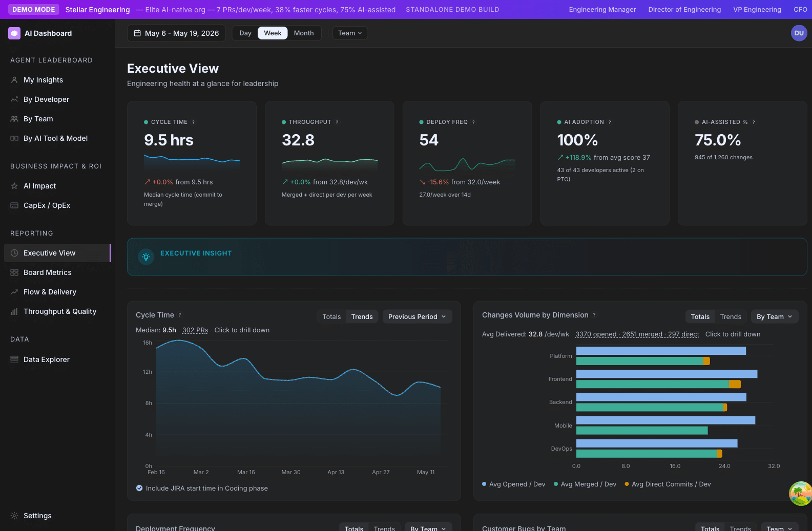
Task: Click the My Insights person icon
Action: (x=14, y=80)
